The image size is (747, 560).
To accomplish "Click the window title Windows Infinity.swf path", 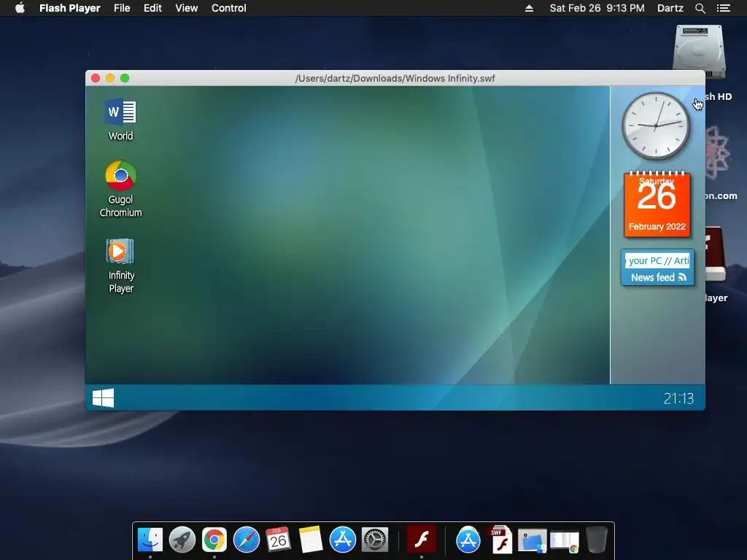I will [x=395, y=78].
